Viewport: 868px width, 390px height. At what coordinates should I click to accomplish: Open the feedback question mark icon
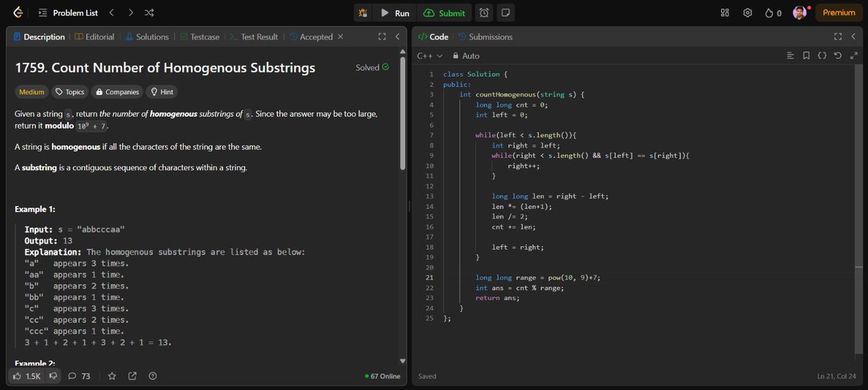tap(153, 376)
